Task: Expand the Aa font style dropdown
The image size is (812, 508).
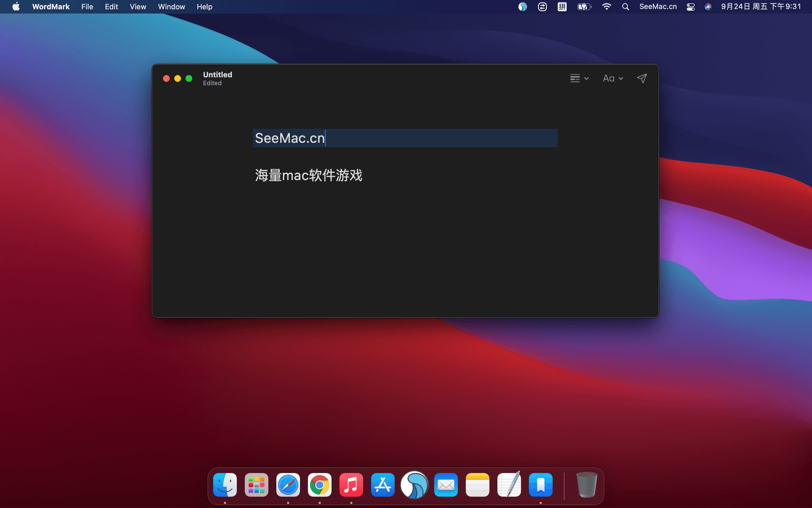Action: [x=612, y=78]
